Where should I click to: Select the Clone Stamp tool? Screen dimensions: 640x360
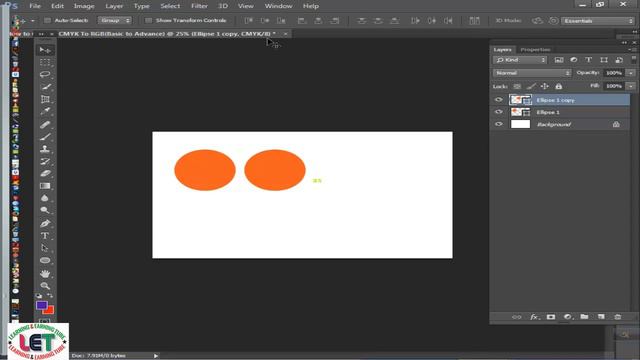[x=45, y=149]
